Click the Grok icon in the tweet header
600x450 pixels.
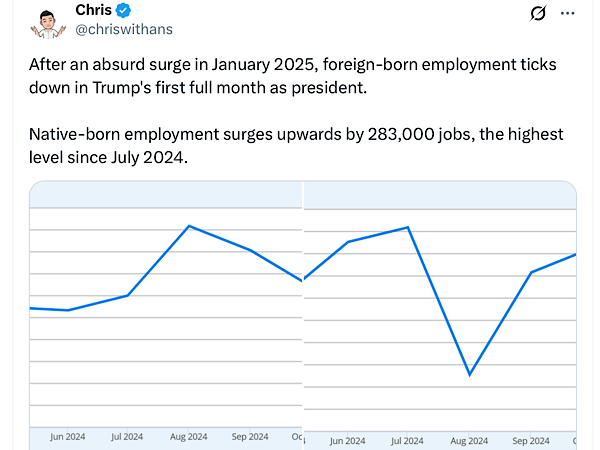537,14
